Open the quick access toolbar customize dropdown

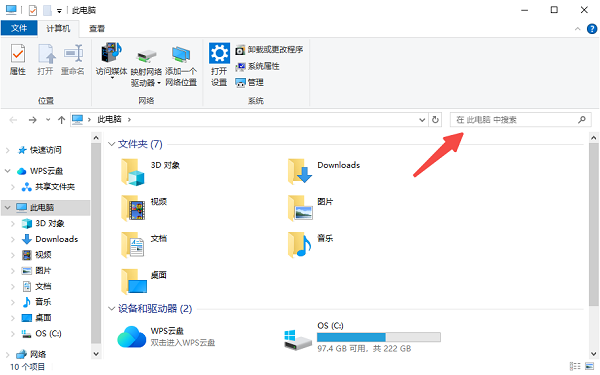click(59, 11)
